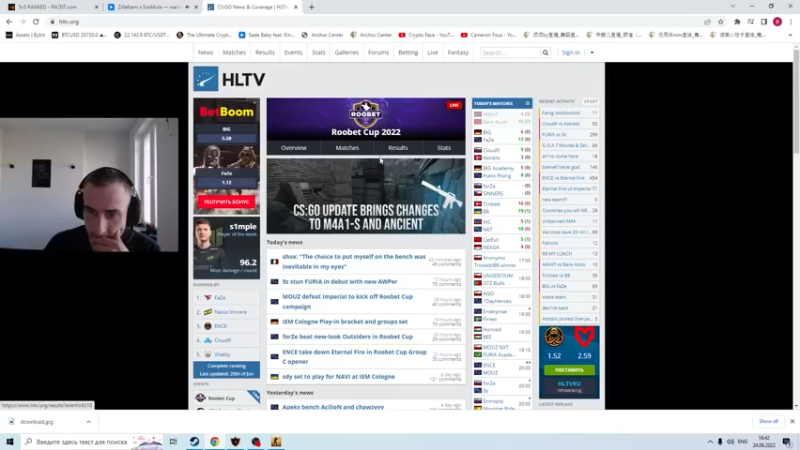Bookmark this page with the star icon

coord(720,22)
